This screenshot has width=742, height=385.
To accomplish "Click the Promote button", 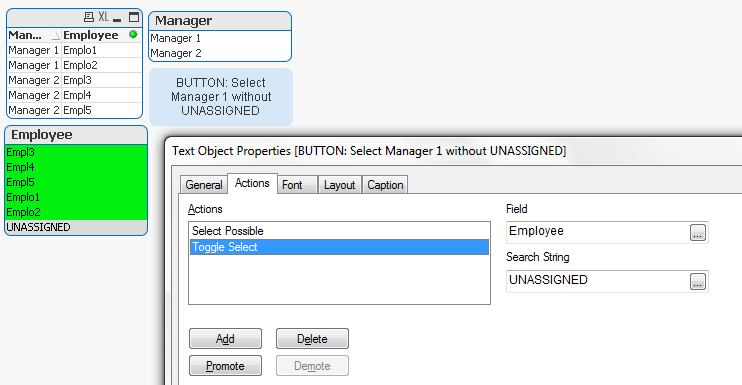I will [x=225, y=366].
